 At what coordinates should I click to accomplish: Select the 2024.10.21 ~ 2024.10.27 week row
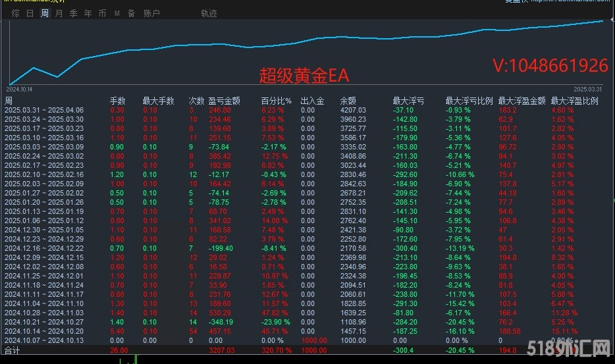[x=44, y=322]
